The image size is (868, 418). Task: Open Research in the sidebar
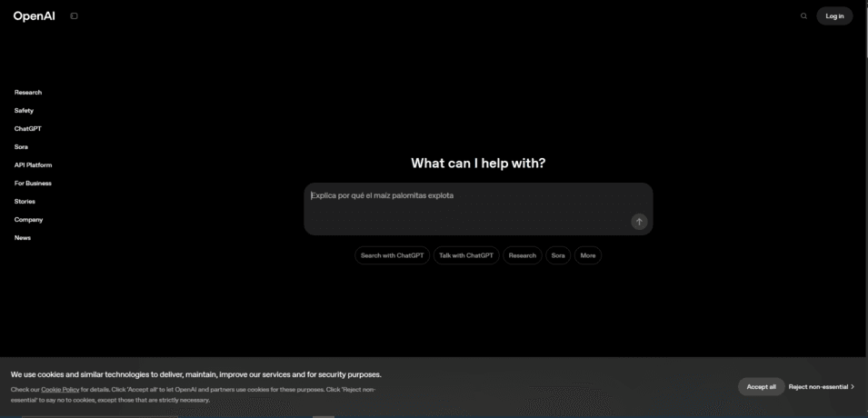click(x=27, y=93)
